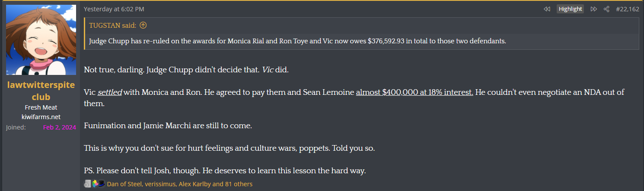Click the 'TUGSTAN said:' quote header link
Viewport: 644px width, 191px height.
coord(112,26)
